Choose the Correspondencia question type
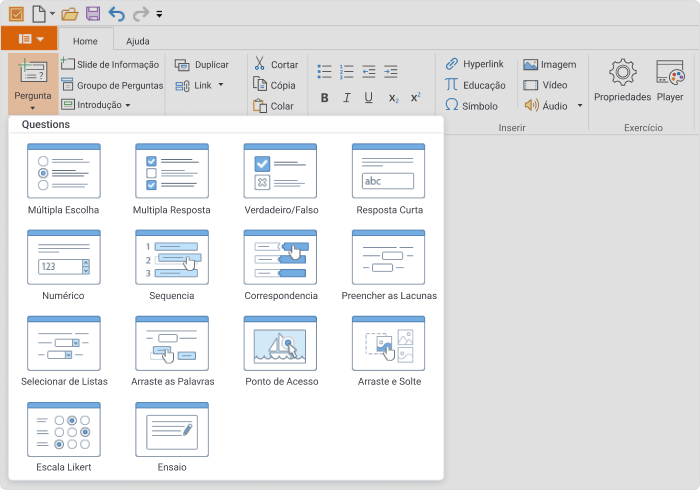The width and height of the screenshot is (700, 490). click(281, 265)
